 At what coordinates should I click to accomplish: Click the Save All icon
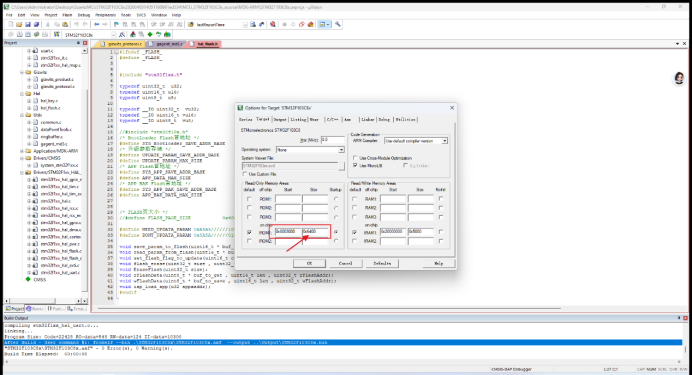click(x=36, y=24)
